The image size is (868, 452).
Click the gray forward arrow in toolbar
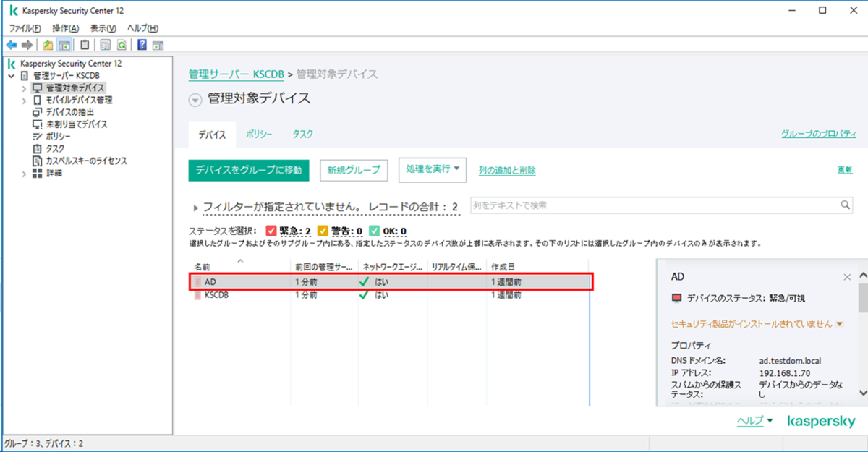tap(27, 45)
